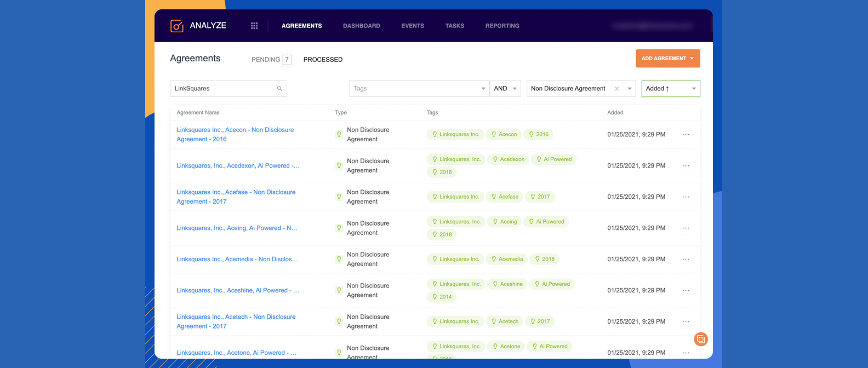Open more options for Acefase agreement
The image size is (868, 368).
click(686, 197)
